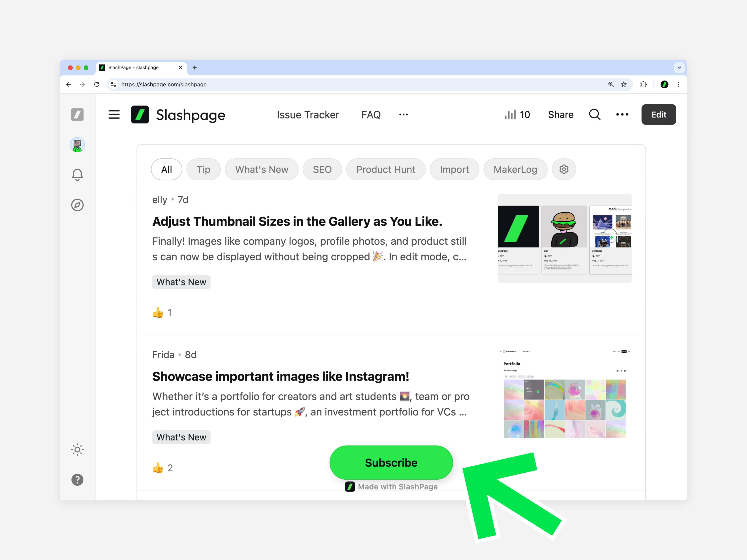Select the All filter tab

point(167,169)
